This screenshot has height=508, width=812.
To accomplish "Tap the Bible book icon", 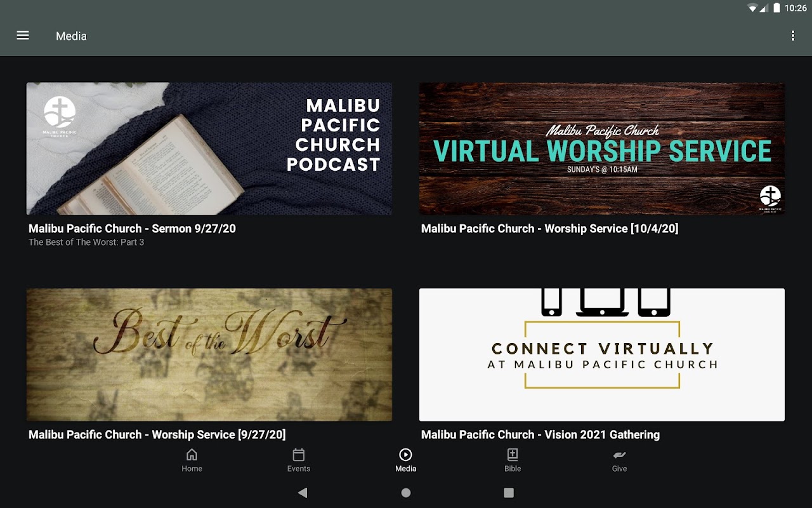I will coord(513,455).
